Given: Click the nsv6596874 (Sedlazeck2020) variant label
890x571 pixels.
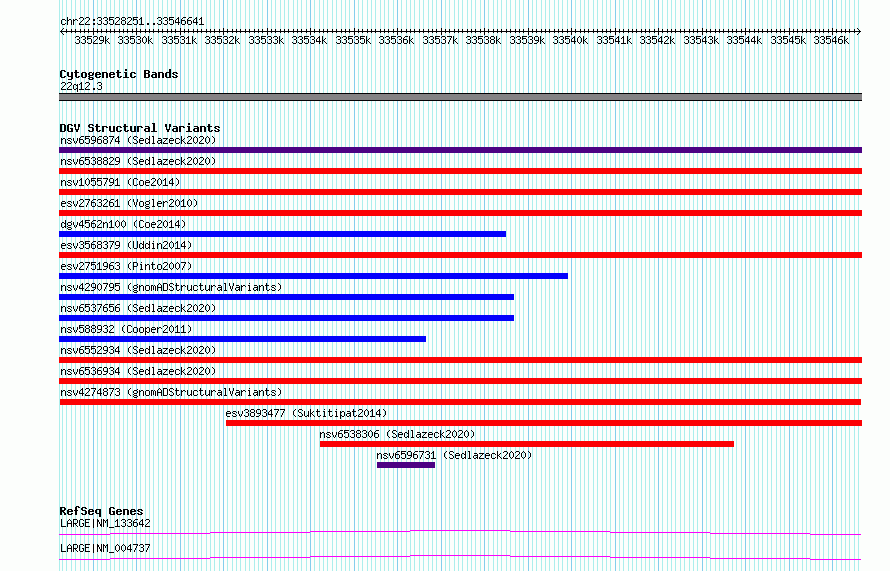Looking at the screenshot, I should [x=138, y=140].
